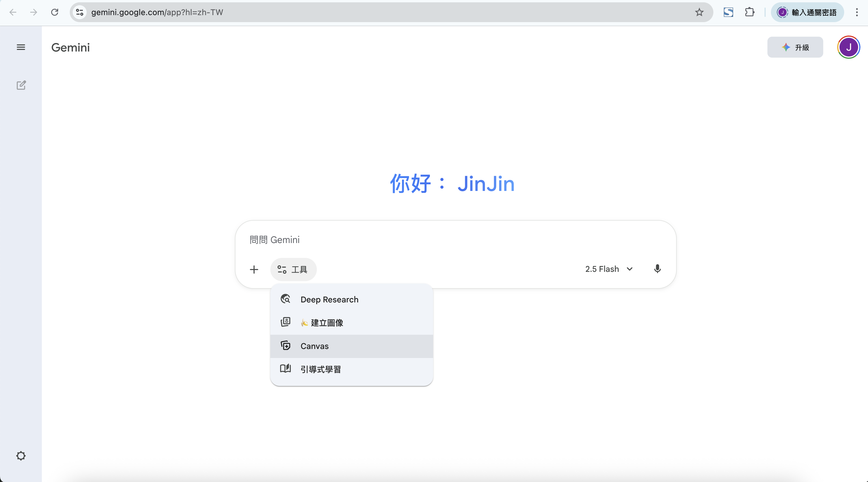Expand the 2.5 Flash model selector
868x482 pixels.
click(609, 269)
